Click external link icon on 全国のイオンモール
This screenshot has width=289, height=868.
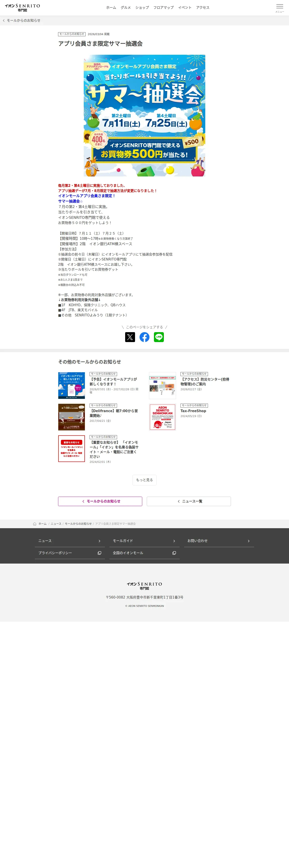coord(174,553)
